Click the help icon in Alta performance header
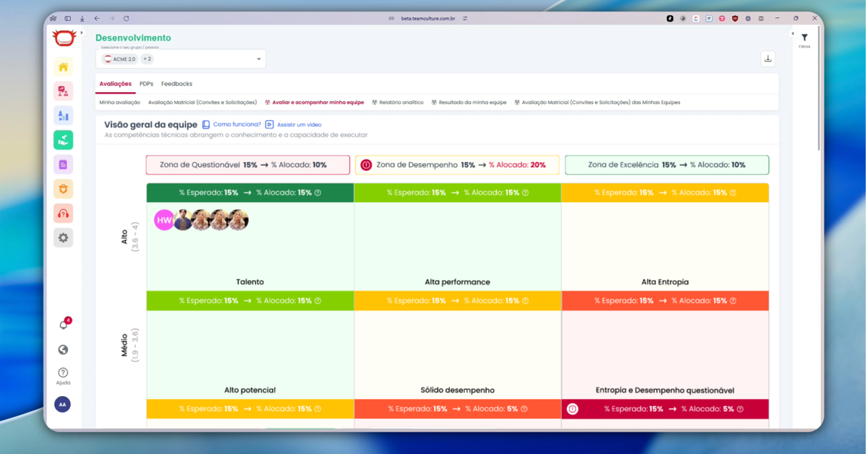 point(525,193)
